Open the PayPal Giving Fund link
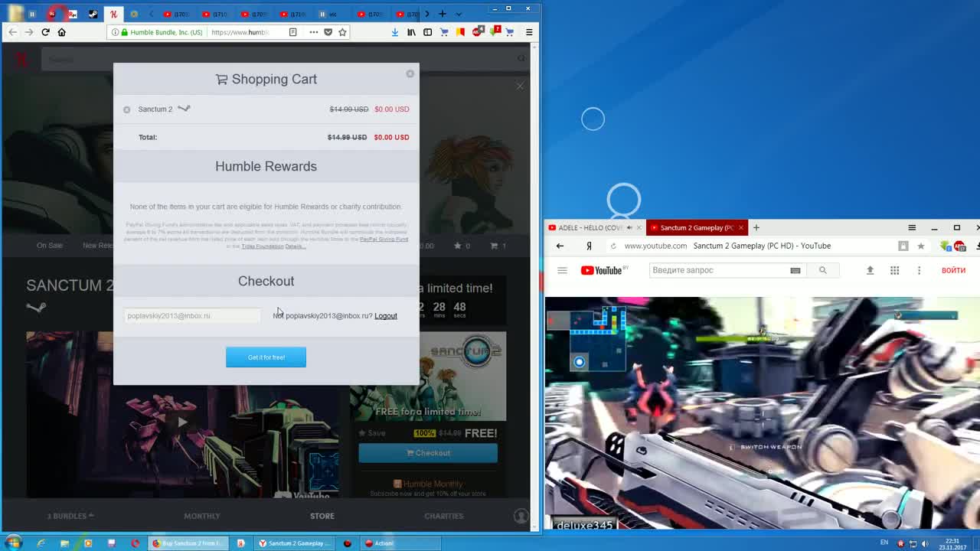The image size is (980, 551). coord(384,239)
